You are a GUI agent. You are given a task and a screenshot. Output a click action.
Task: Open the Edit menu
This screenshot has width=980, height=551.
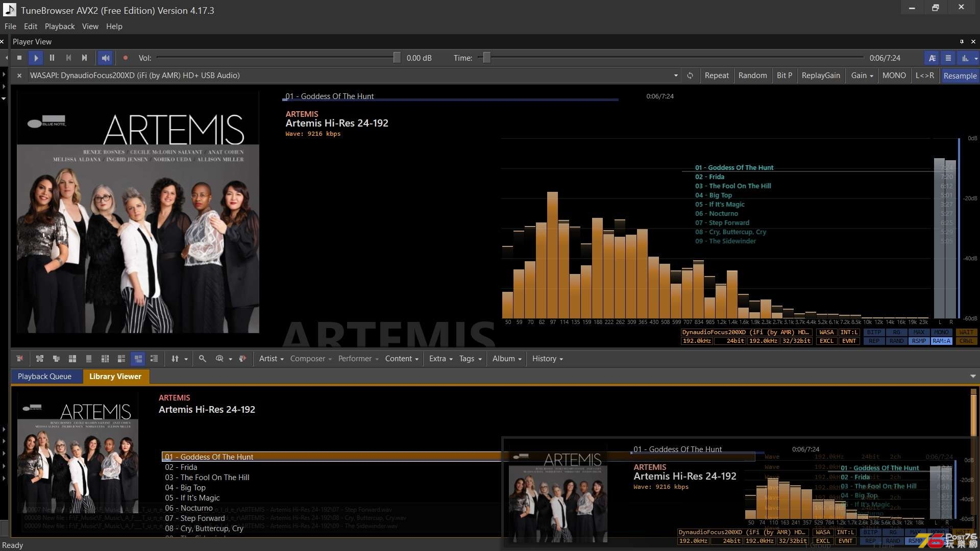[x=31, y=27]
